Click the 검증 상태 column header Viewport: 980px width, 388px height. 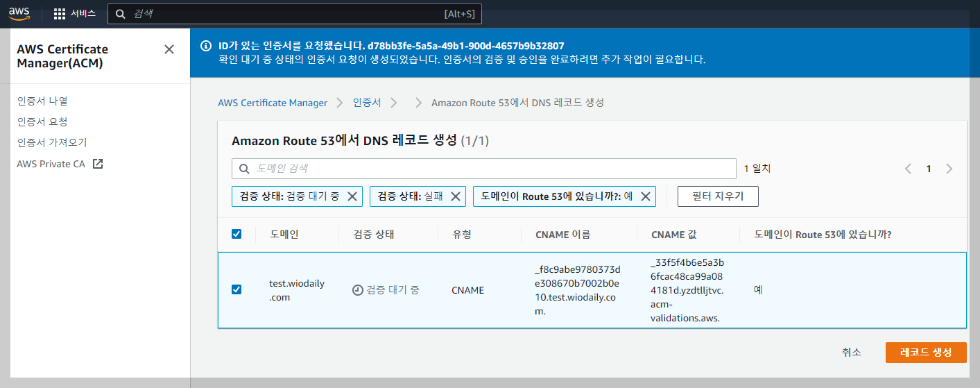374,235
